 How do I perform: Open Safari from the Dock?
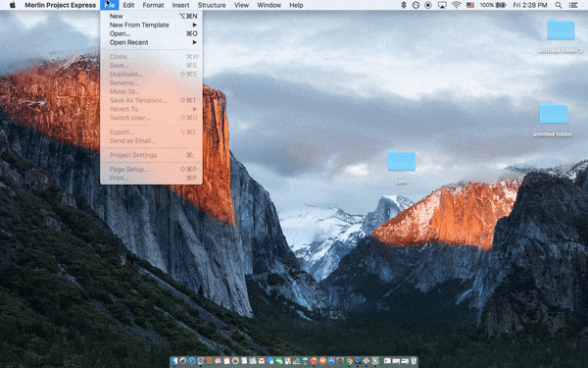[192, 361]
